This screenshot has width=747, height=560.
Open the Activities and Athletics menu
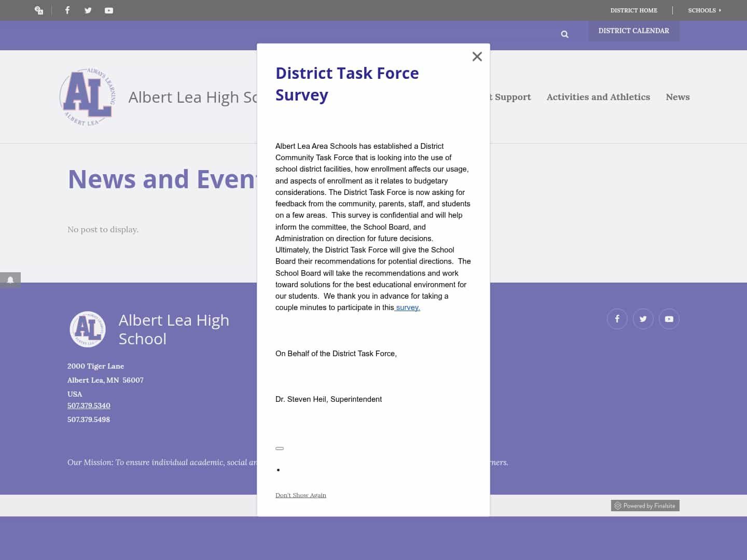[x=598, y=97]
